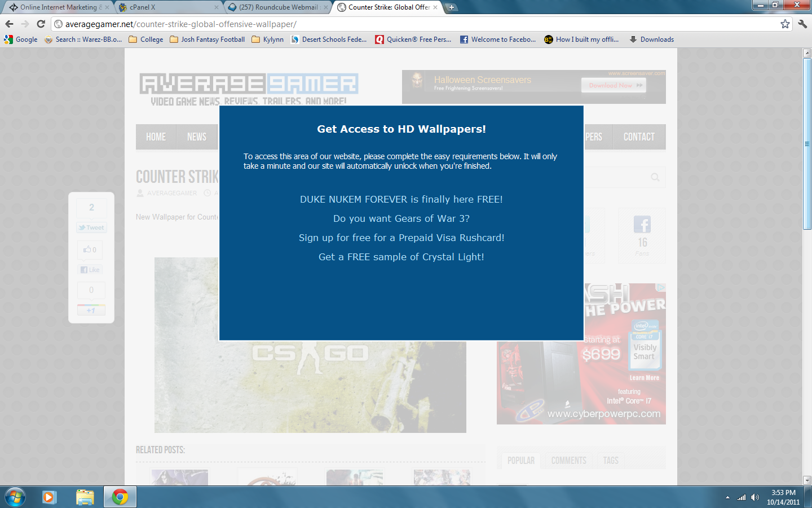The width and height of the screenshot is (812, 508).
Task: Switch to the cPanel X tab
Action: [168, 7]
